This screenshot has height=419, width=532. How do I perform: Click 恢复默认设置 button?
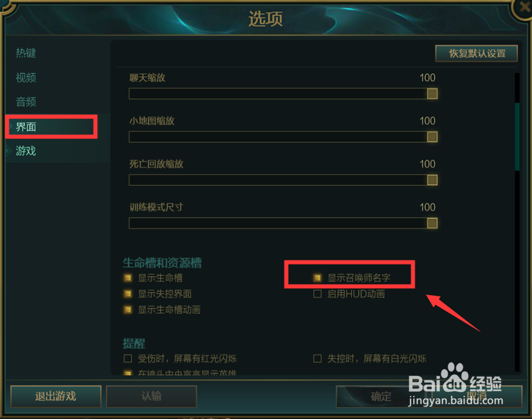(x=476, y=53)
